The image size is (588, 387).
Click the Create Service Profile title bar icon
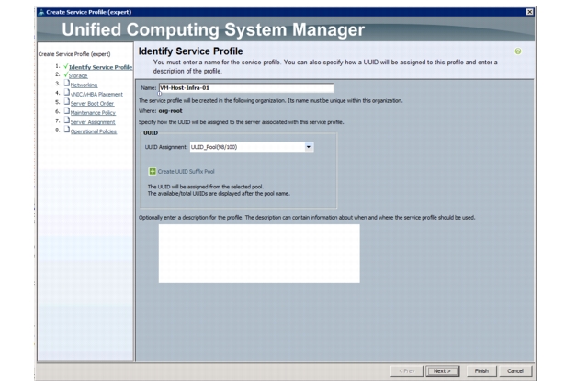pos(41,12)
